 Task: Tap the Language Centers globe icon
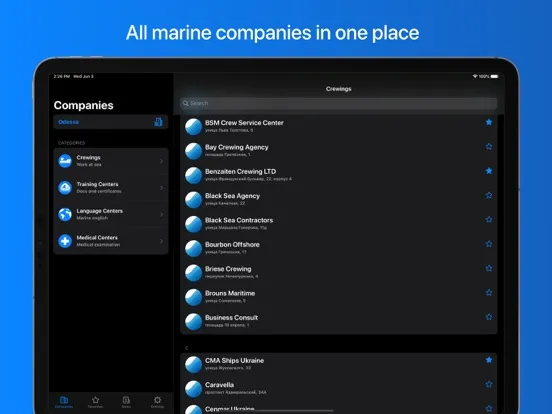[65, 215]
